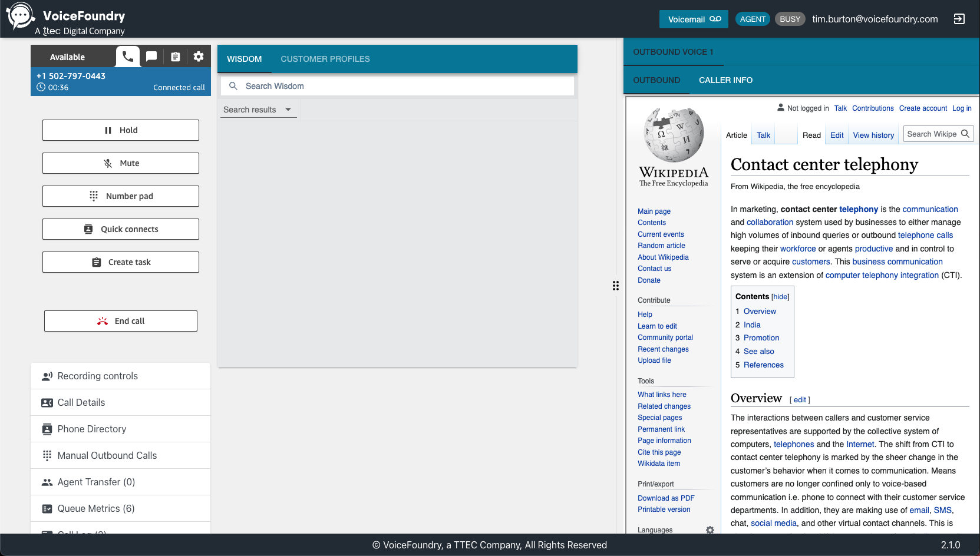Click Create account link

pyautogui.click(x=923, y=108)
